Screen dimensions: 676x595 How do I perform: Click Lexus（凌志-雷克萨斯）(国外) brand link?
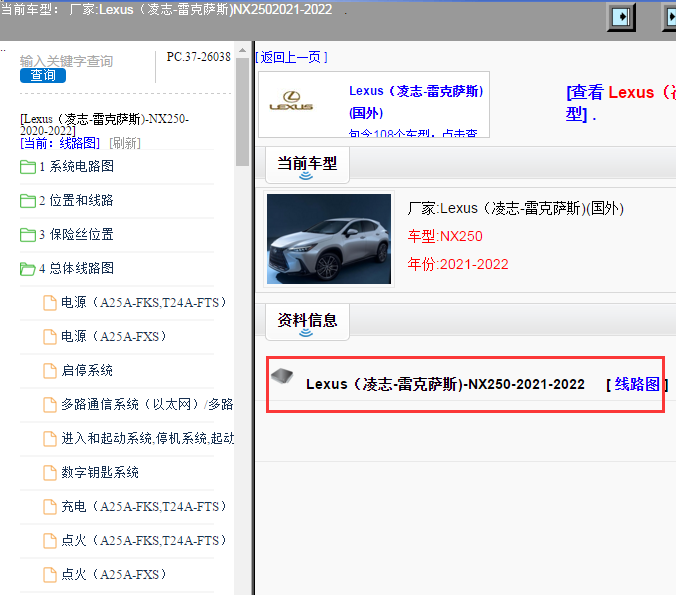pyautogui.click(x=416, y=102)
